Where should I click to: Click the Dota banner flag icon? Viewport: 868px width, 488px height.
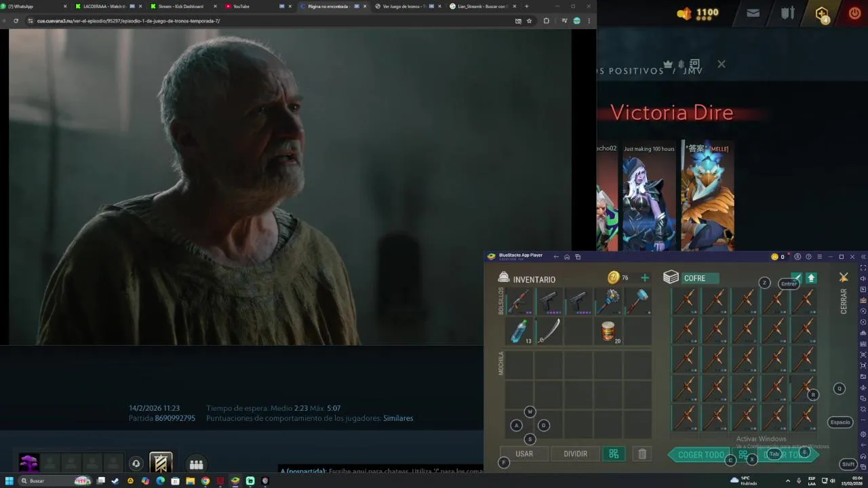pos(161,463)
